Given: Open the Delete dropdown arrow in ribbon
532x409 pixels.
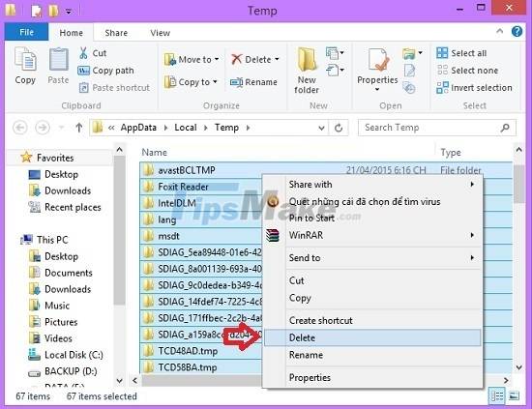Looking at the screenshot, I should [x=277, y=60].
